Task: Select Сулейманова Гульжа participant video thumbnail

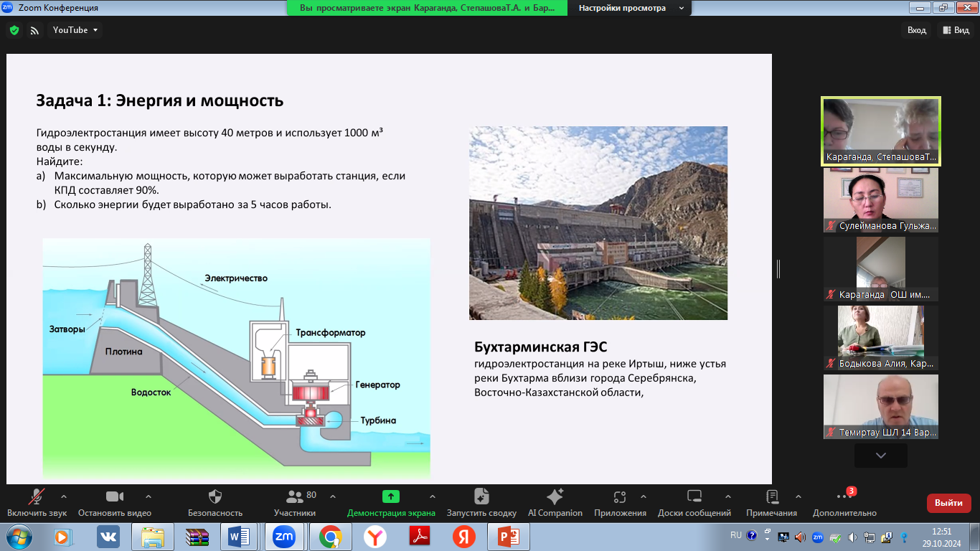Action: coord(880,201)
